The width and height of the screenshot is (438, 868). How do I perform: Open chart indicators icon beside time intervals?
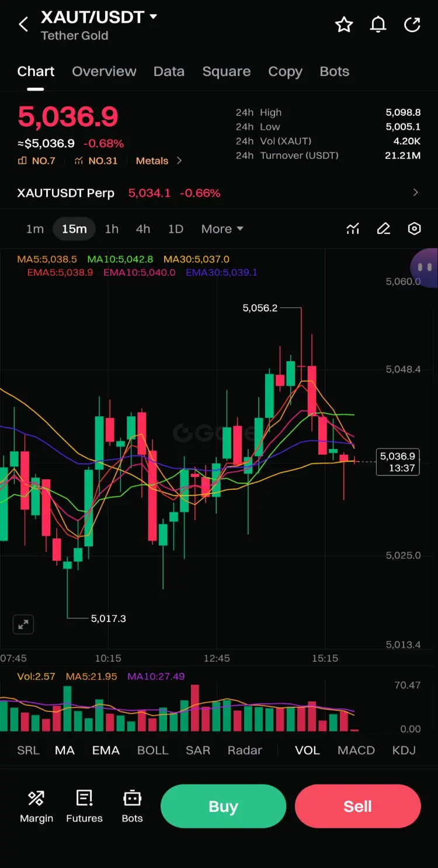pyautogui.click(x=353, y=229)
